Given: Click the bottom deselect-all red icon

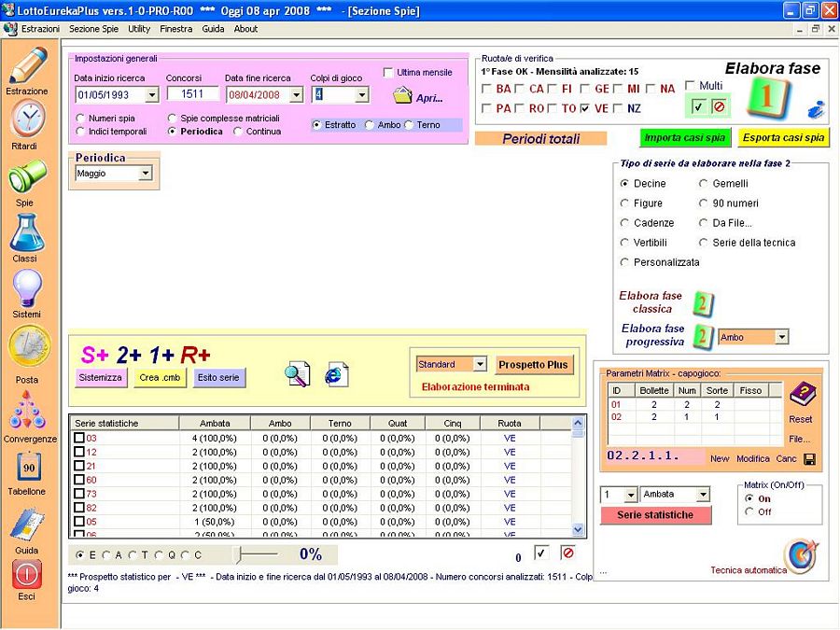Looking at the screenshot, I should pyautogui.click(x=567, y=553).
